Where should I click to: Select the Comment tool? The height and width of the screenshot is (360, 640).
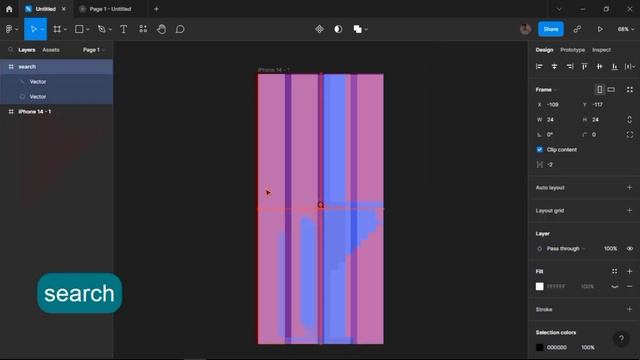[x=180, y=29]
